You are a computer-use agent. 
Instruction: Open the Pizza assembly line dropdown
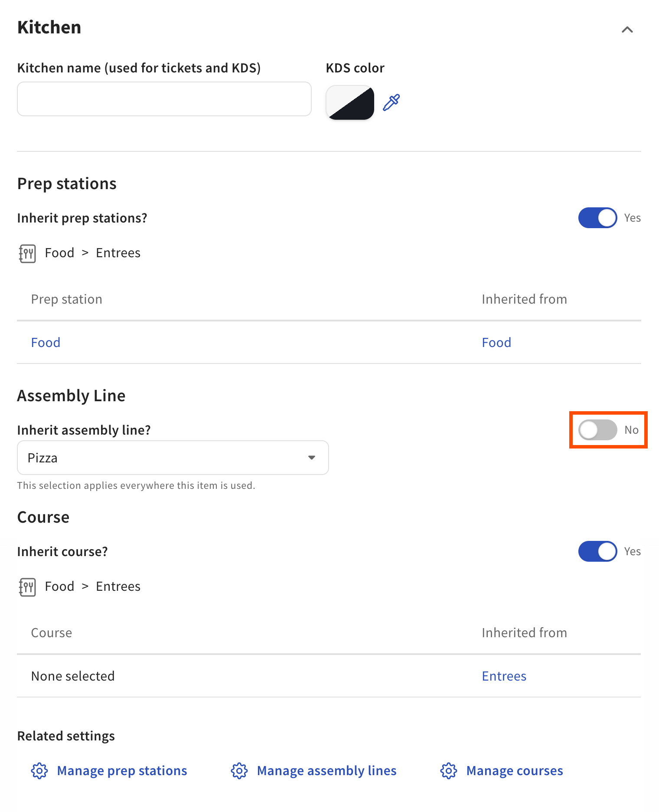(x=173, y=458)
